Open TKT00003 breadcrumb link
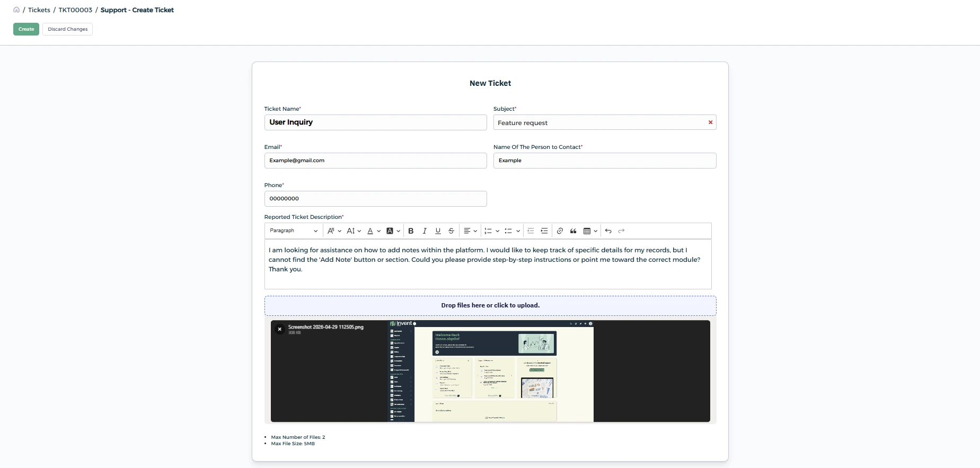Viewport: 980px width, 468px height. pyautogui.click(x=75, y=10)
